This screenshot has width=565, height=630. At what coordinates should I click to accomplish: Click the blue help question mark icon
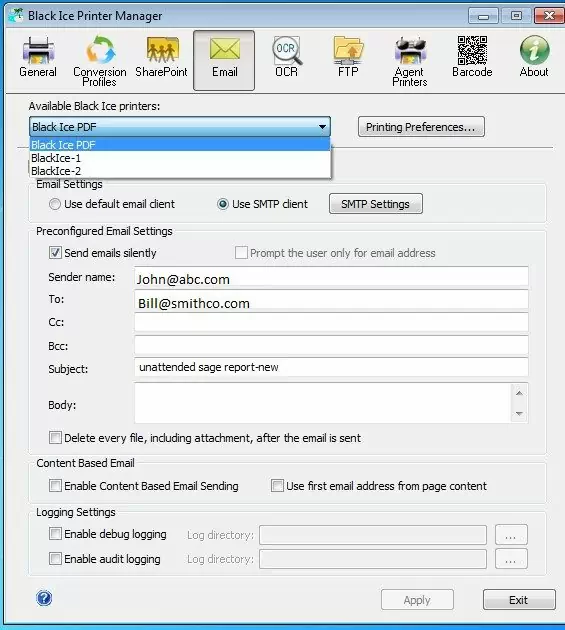[44, 598]
